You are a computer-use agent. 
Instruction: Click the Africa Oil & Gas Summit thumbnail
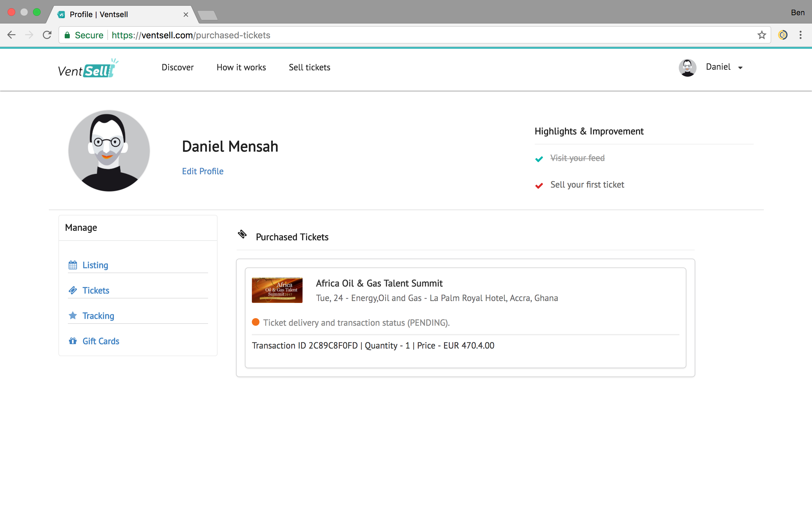(277, 290)
